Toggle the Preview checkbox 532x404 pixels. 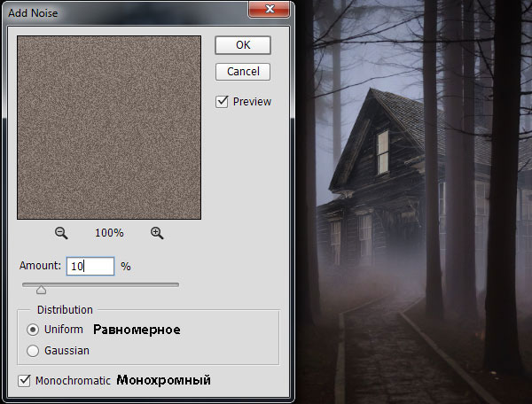(222, 101)
